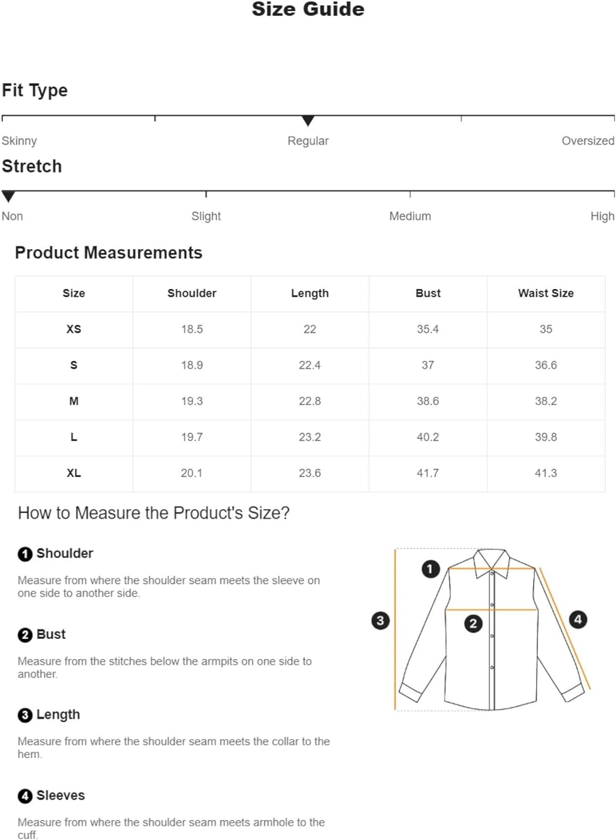Viewport: 616px width, 840px height.
Task: Click the number 2 Bust bullet icon
Action: click(25, 635)
